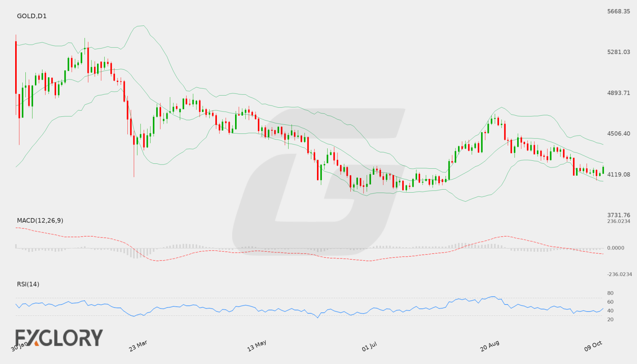Click the 4506.40 price axis label

click(x=618, y=133)
